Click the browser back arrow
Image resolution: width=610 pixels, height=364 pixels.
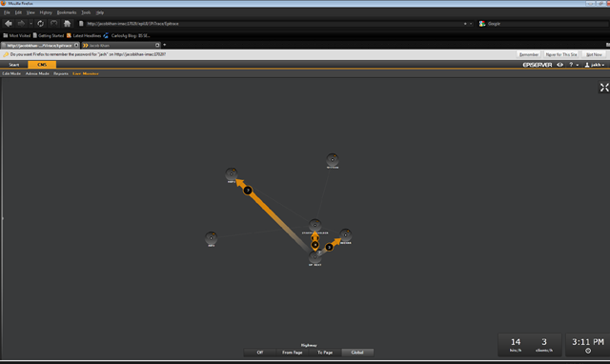[9, 24]
